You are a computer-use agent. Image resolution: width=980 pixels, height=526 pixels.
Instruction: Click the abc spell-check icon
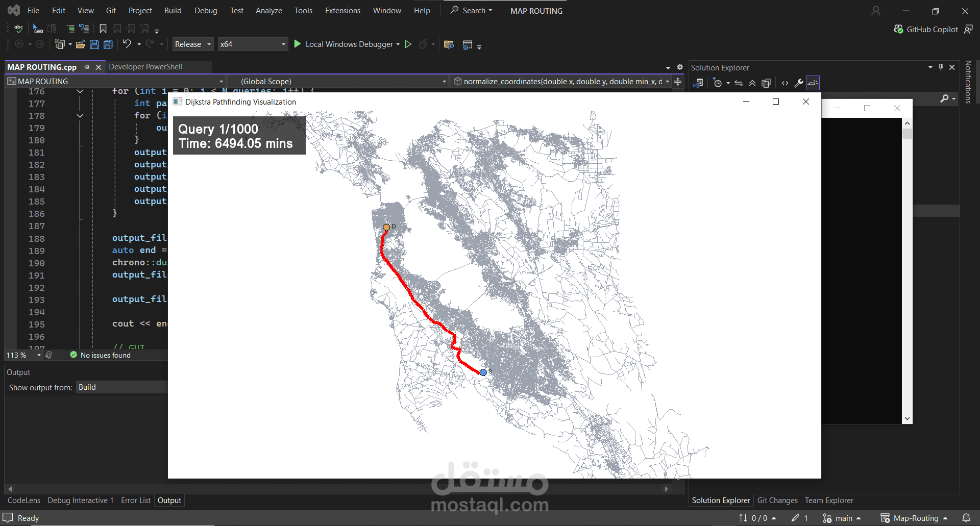click(x=18, y=29)
